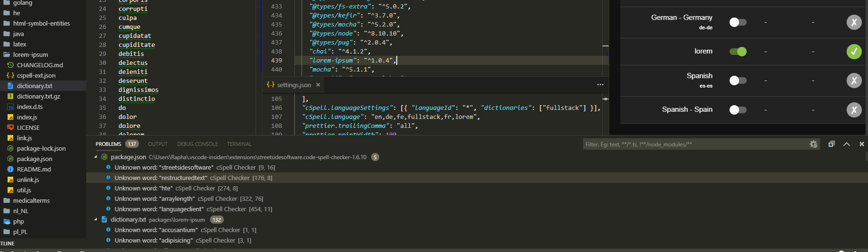Expand the html-symbol-entities folder
The image size is (868, 252).
(x=41, y=23)
